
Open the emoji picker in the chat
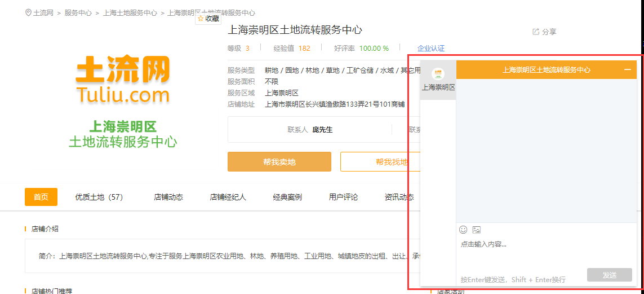pos(463,230)
